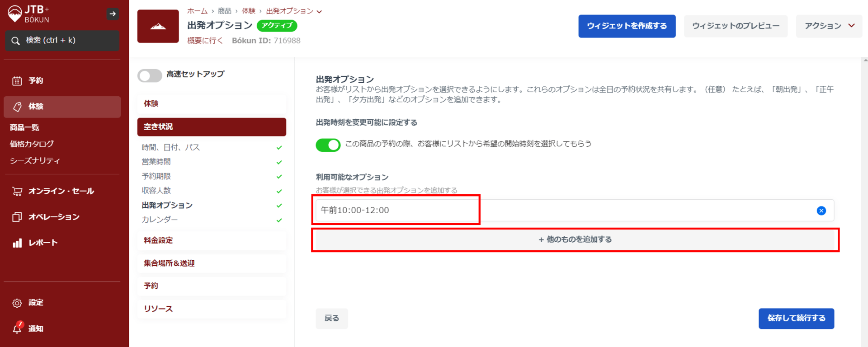Viewport: 868px width, 347px height.
Task: Click the 保存して続行する button
Action: click(796, 319)
